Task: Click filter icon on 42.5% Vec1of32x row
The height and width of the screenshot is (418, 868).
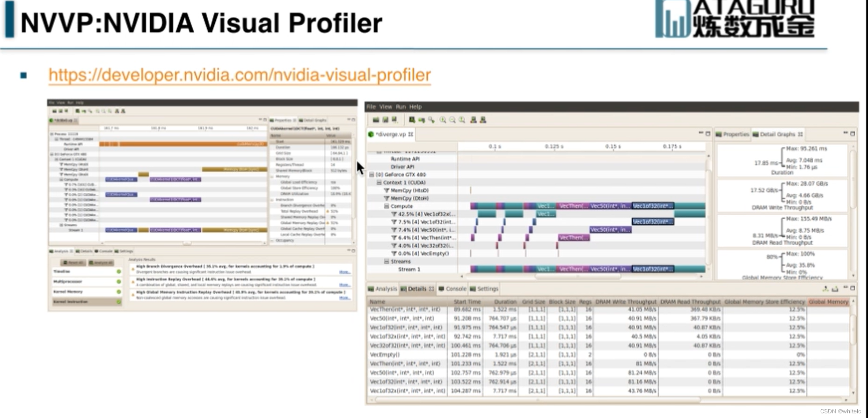Action: point(394,214)
